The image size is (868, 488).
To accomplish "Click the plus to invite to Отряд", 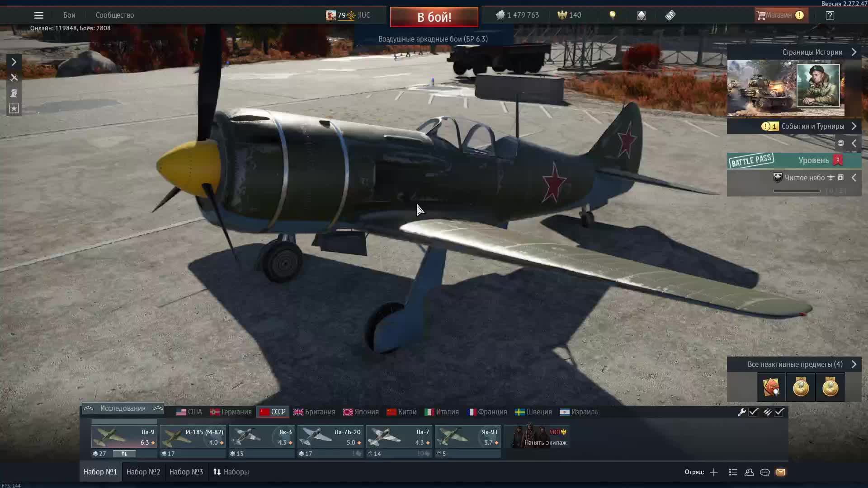I will [x=714, y=472].
